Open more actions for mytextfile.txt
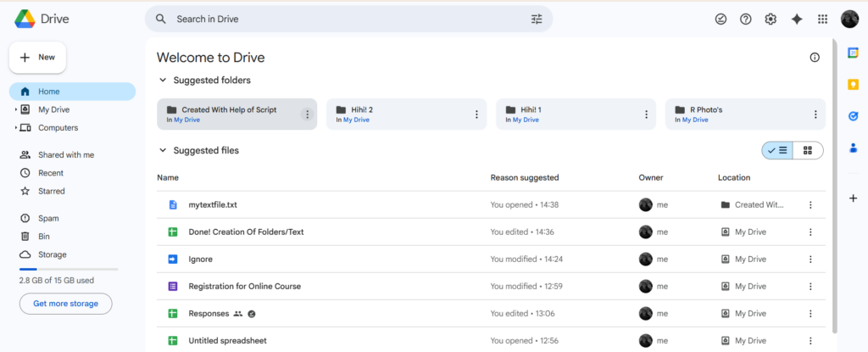This screenshot has width=868, height=352. (x=810, y=204)
